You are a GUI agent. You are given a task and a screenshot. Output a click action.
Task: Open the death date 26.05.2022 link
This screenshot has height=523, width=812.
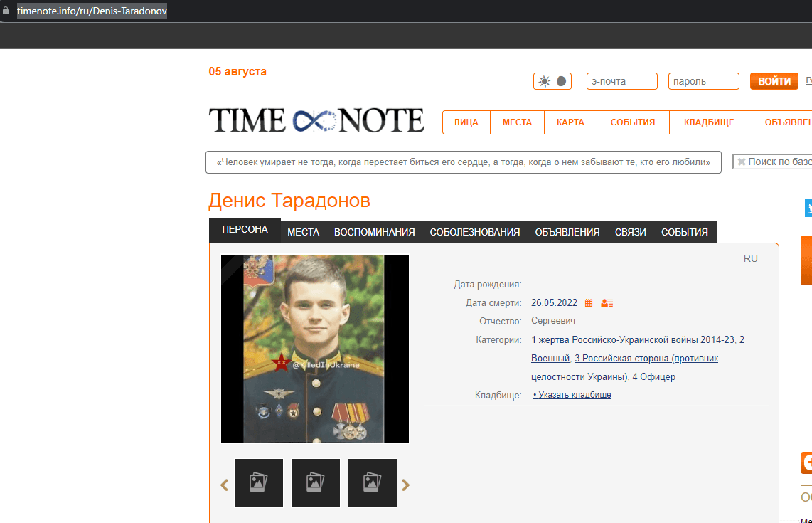(554, 302)
